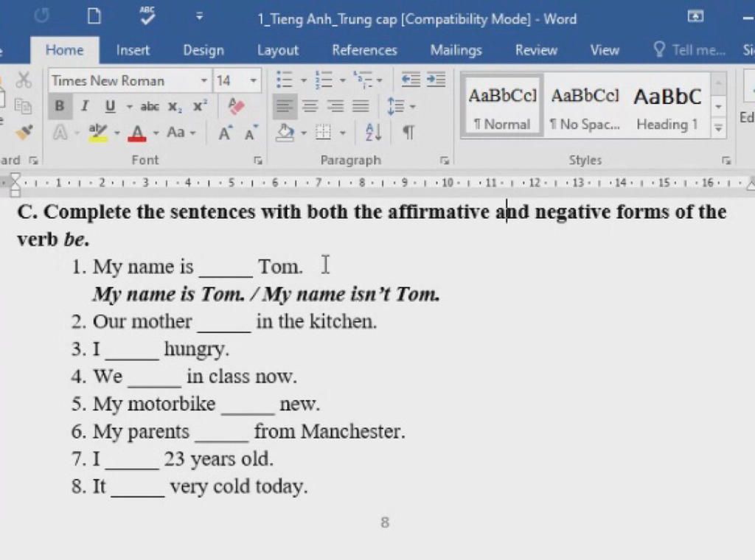This screenshot has height=560, width=755.
Task: Create a new blank document icon
Action: tap(94, 16)
